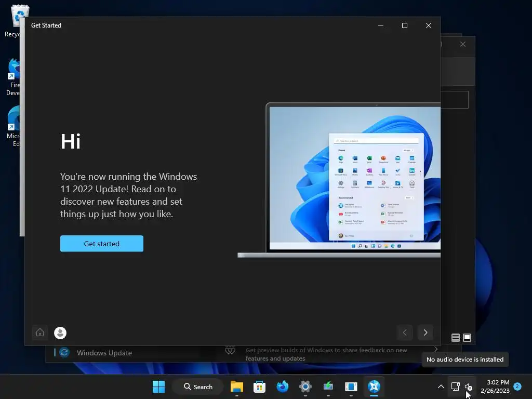
Task: Open the network status tray icon
Action: (455, 387)
